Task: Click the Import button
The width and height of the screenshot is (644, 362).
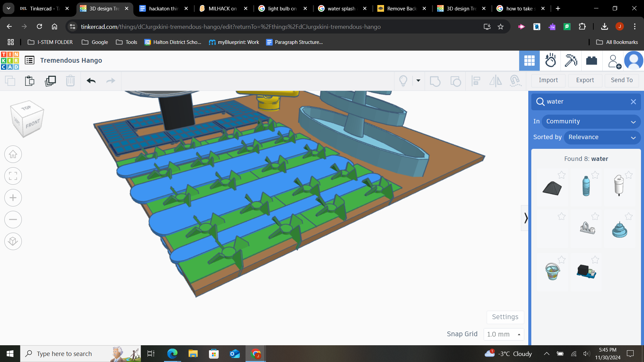Action: (x=548, y=80)
